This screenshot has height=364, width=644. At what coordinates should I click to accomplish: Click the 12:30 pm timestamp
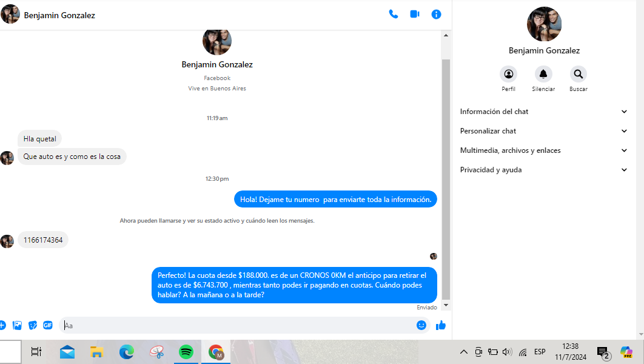click(x=217, y=179)
